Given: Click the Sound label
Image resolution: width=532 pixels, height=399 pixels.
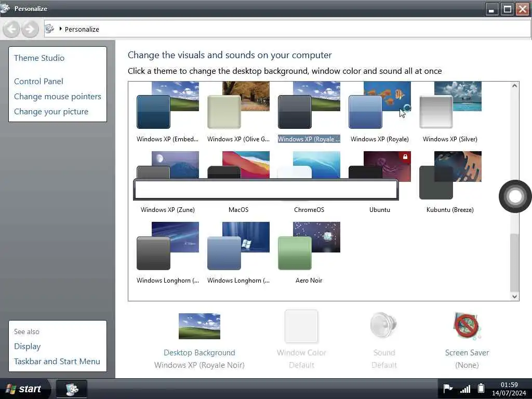Looking at the screenshot, I should 384,353.
